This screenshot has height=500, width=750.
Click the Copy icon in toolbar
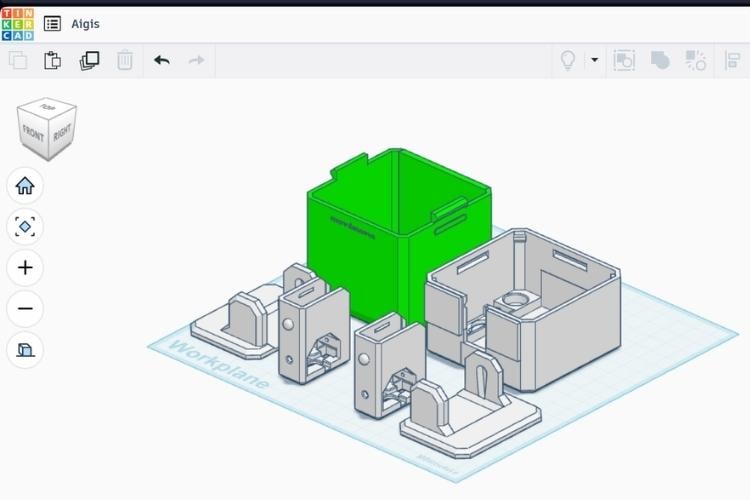(x=18, y=60)
